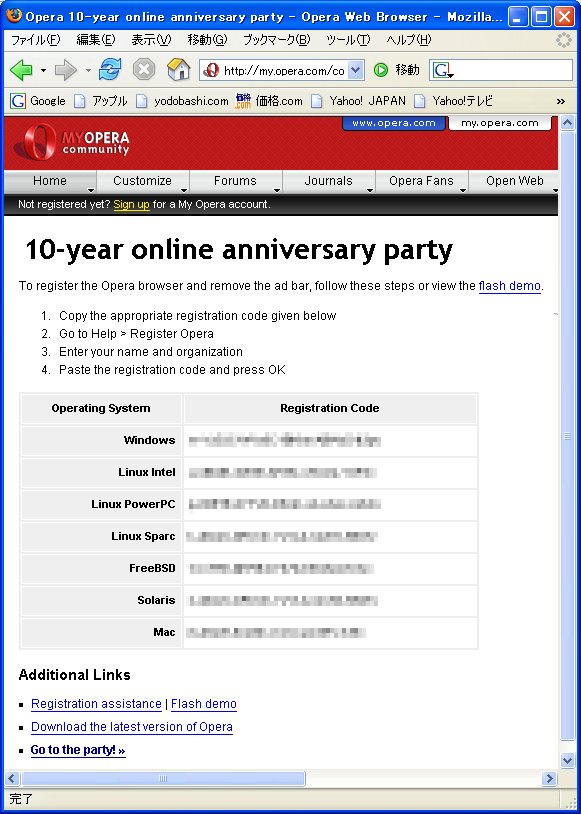Expand the Customize navigation dropdown arrow
Screen dimensions: 581x814
coord(184,189)
